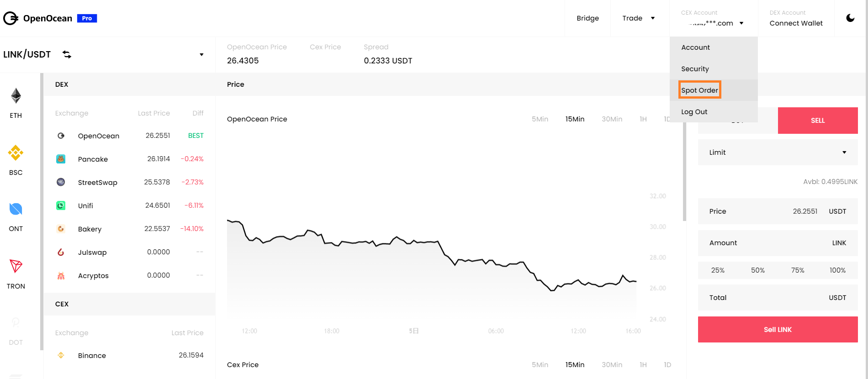Select the DOT chain icon

16,323
